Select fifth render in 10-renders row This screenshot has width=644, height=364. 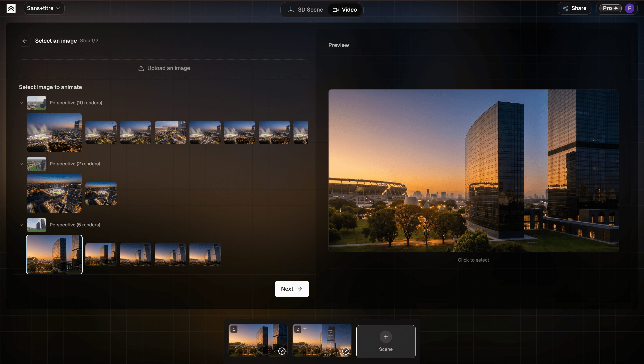click(205, 133)
